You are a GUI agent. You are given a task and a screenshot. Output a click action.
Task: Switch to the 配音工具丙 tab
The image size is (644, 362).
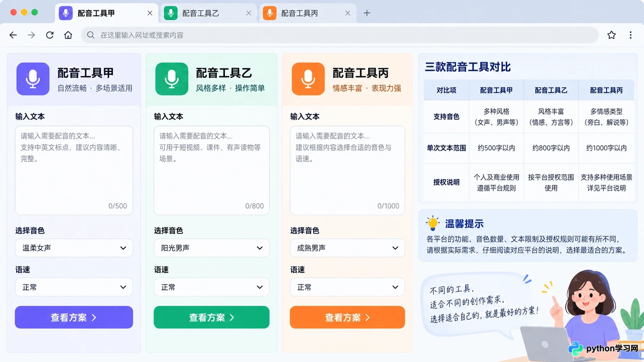(308, 13)
